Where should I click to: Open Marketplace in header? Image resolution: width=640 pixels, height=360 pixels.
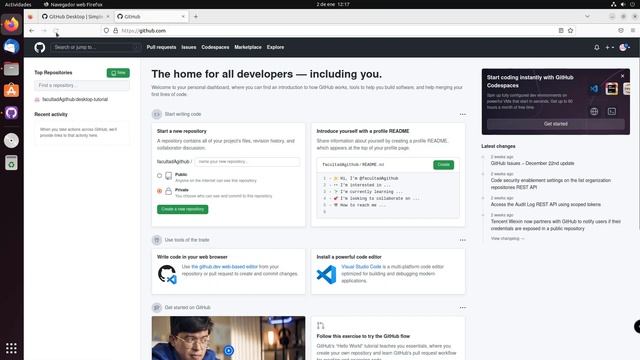click(248, 47)
